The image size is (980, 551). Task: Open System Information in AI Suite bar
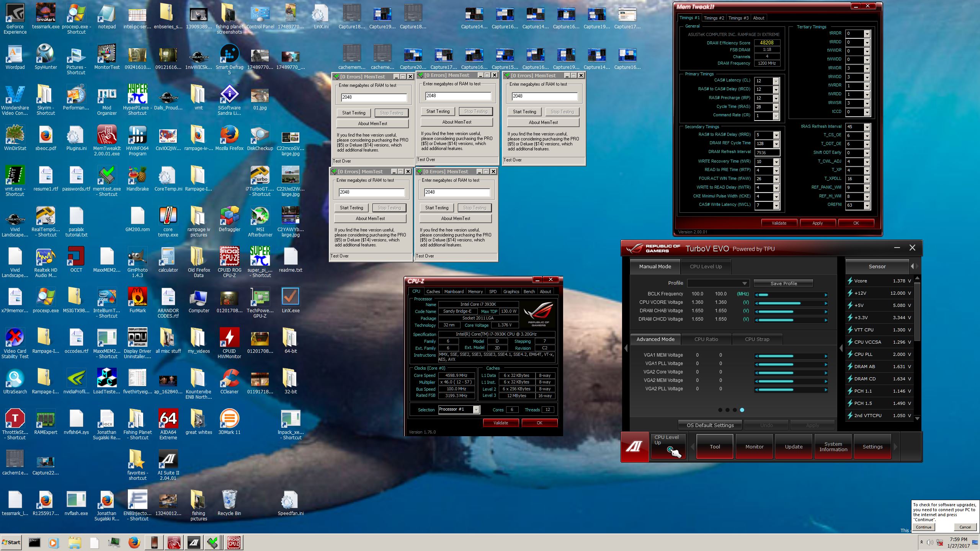[833, 447]
